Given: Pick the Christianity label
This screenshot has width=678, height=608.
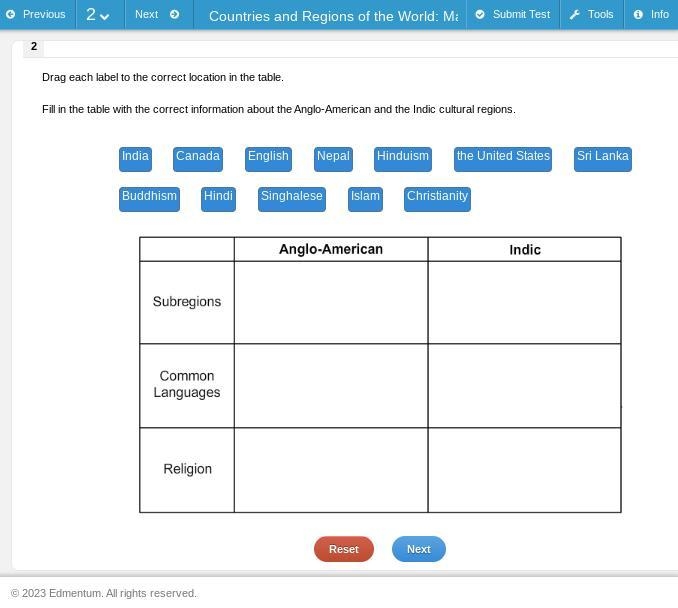Looking at the screenshot, I should (437, 199).
